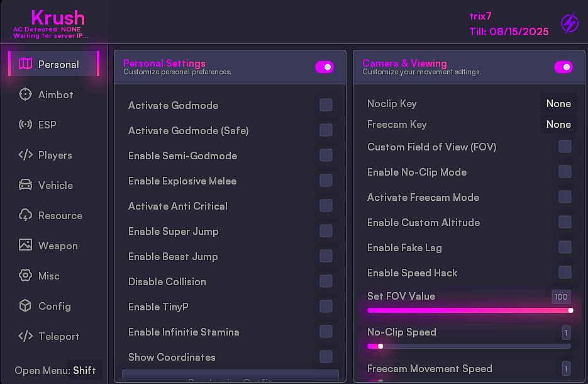588x384 pixels.
Task: Check the Enable Fake Lag box
Action: tap(565, 247)
